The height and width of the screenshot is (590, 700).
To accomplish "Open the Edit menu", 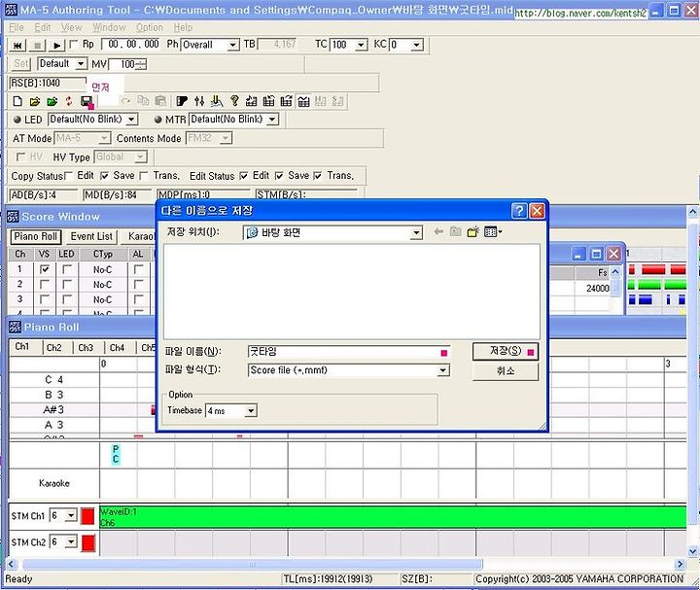I will (43, 27).
